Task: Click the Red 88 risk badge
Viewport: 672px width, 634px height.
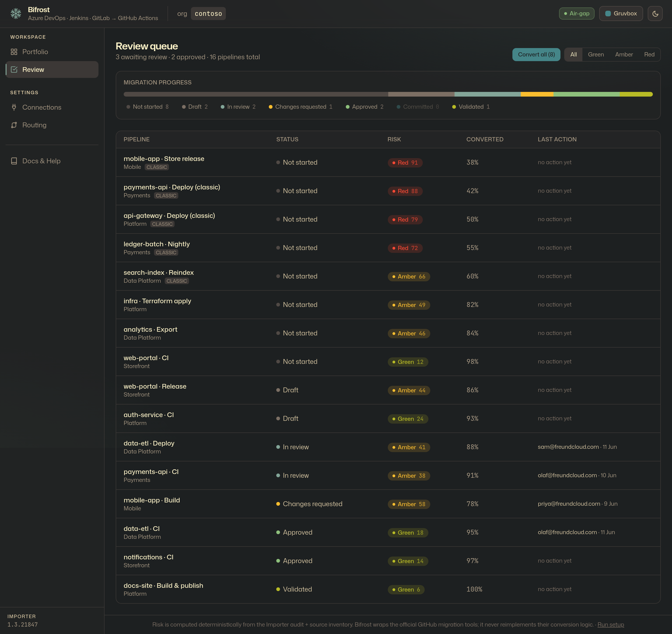Action: pyautogui.click(x=405, y=191)
